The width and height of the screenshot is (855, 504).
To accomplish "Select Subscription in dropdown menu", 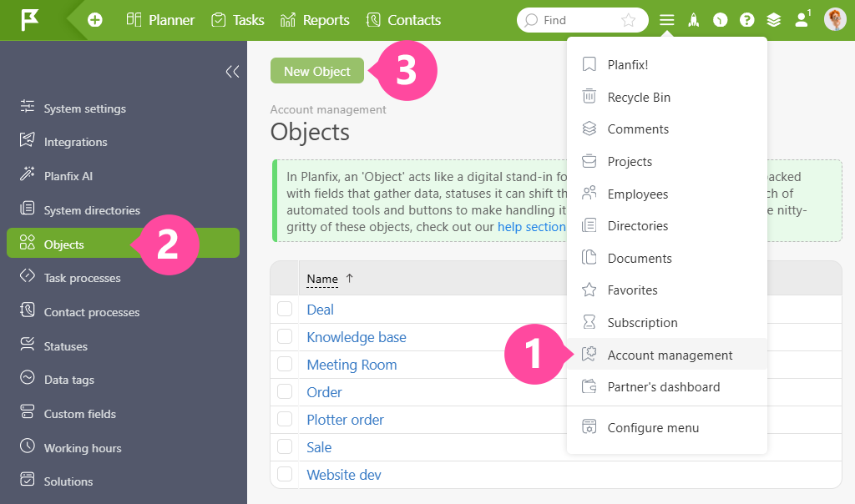I will coord(667,323).
